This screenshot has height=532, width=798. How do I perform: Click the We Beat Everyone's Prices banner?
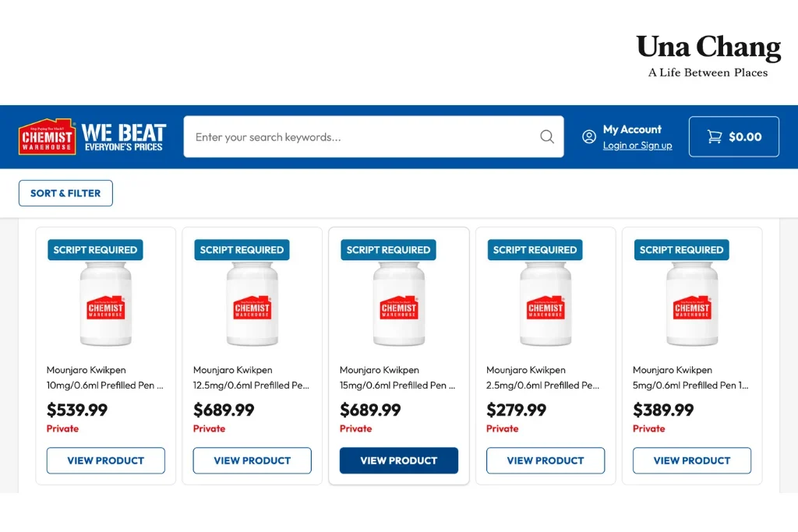[123, 137]
